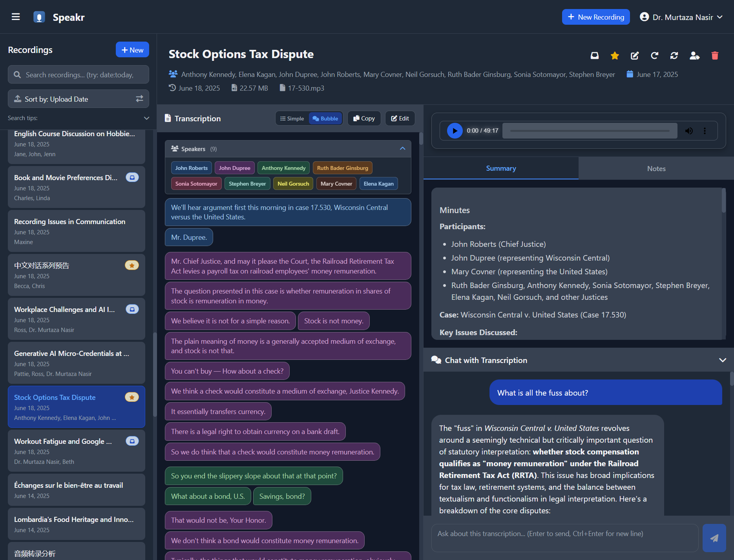The height and width of the screenshot is (560, 734).
Task: Expand the Search tips section
Action: (x=79, y=118)
